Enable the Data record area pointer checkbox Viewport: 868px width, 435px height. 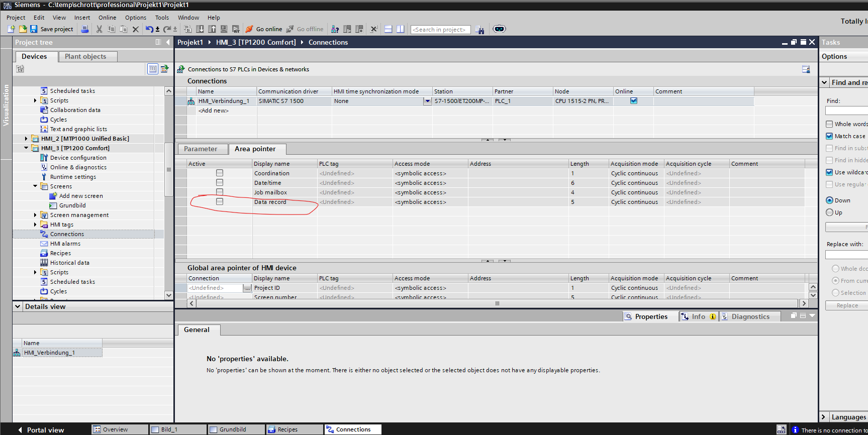220,201
